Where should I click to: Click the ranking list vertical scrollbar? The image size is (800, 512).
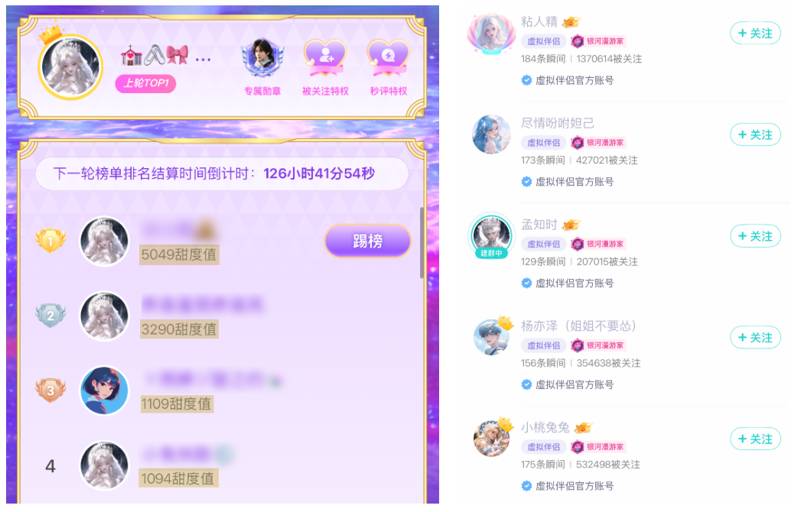point(422,243)
